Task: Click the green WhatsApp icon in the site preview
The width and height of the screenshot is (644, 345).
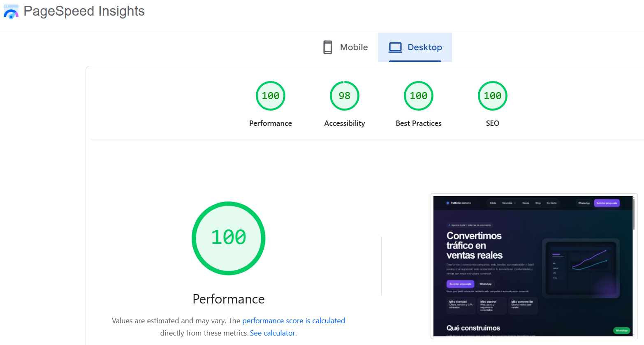Action: [622, 330]
